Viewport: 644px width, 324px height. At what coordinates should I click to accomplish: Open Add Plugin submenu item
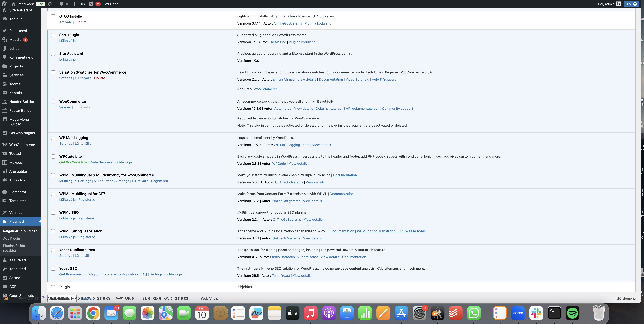click(12, 239)
